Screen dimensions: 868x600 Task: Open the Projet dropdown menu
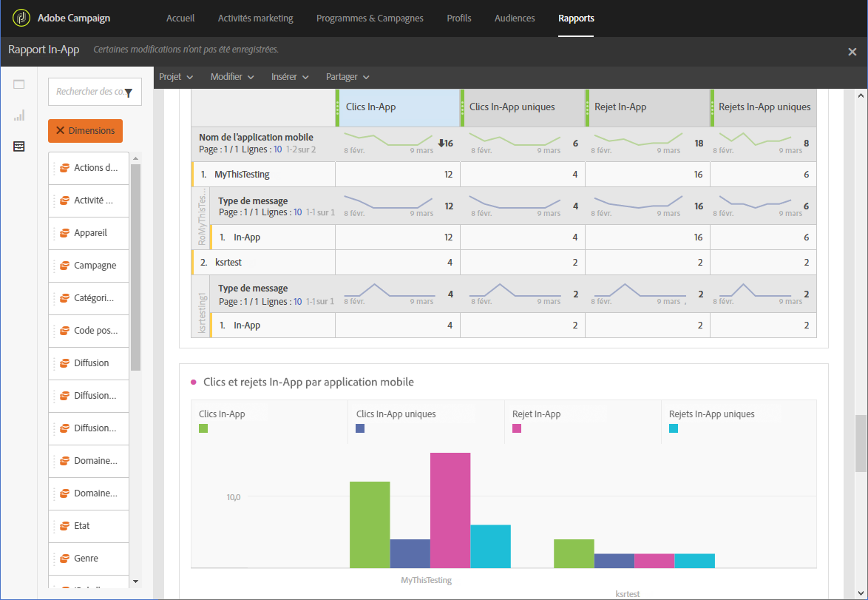(x=175, y=77)
